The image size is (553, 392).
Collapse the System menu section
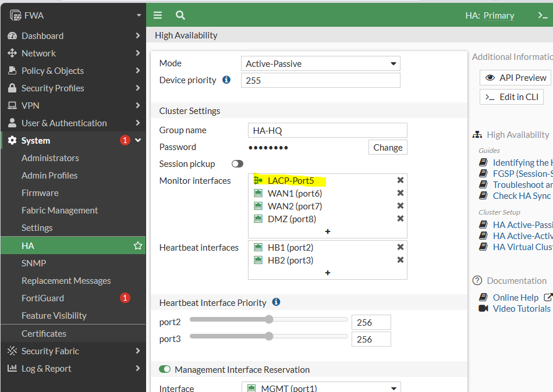click(138, 140)
